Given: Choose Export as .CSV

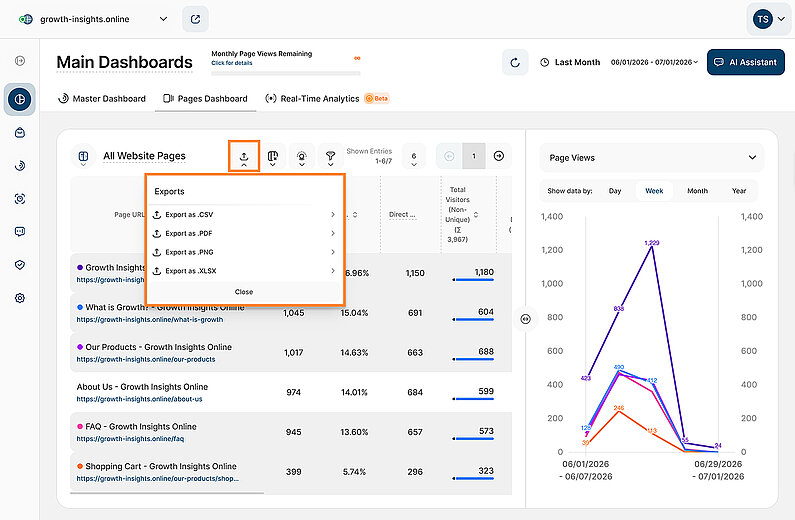Looking at the screenshot, I should pos(244,214).
